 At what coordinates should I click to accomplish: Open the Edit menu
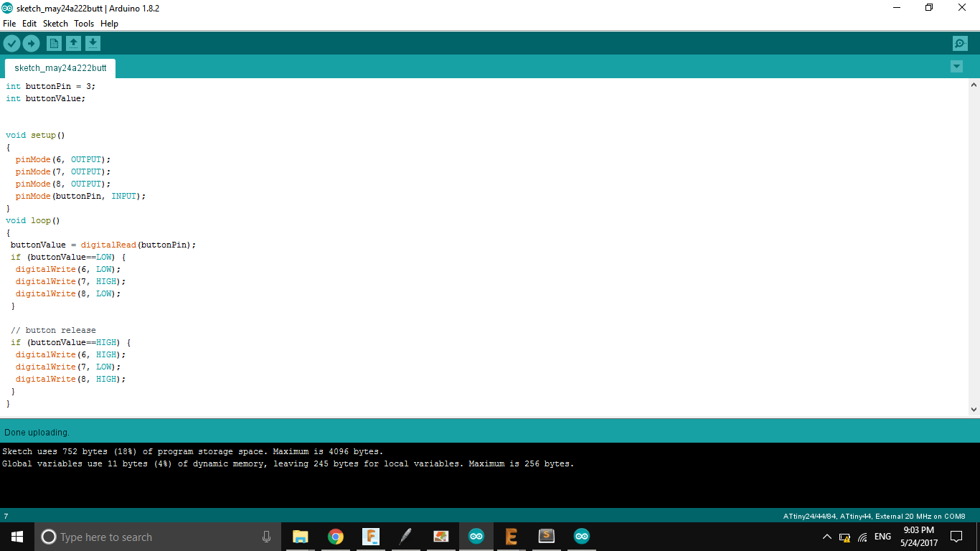pos(29,24)
